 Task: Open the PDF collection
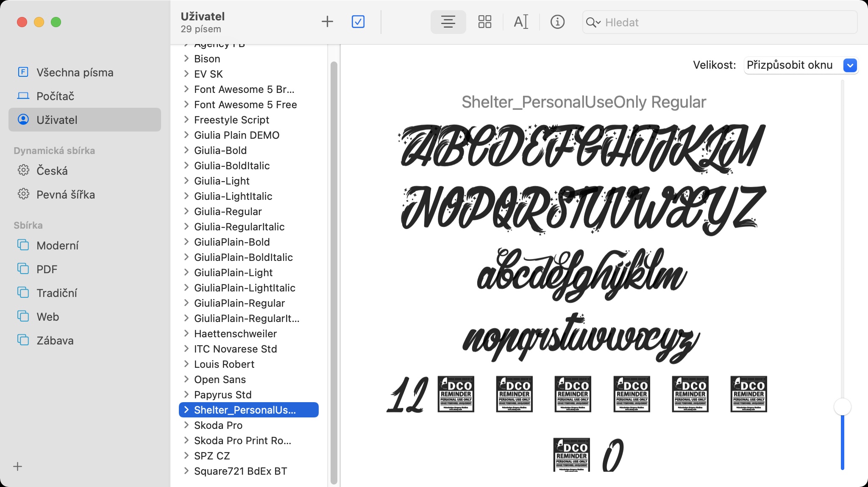47,269
